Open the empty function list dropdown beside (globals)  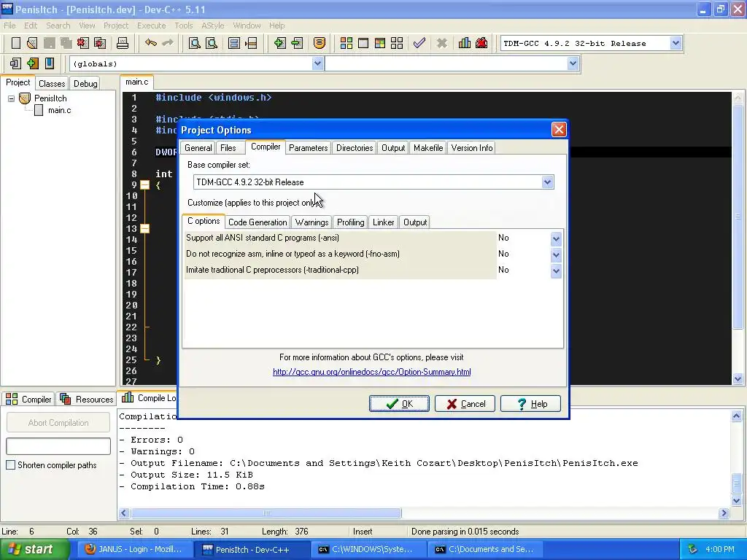573,63
